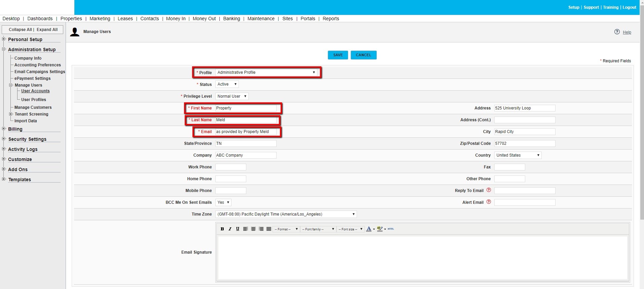Screen dimensions: 644x289
Task: Click the Alert Email help icon
Action: (489, 202)
